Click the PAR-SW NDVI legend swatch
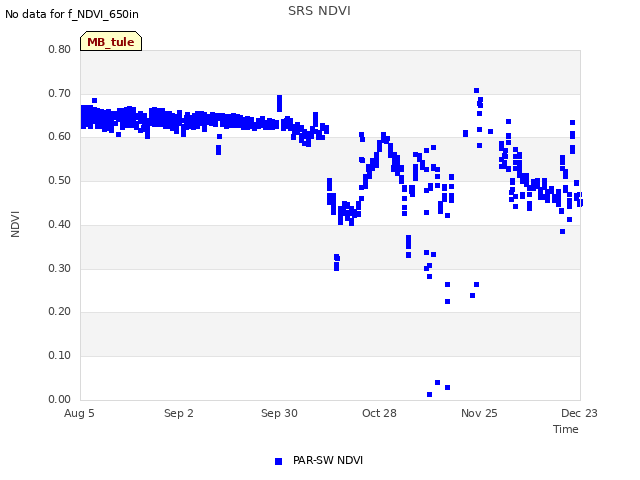This screenshot has width=640, height=480. [278, 461]
